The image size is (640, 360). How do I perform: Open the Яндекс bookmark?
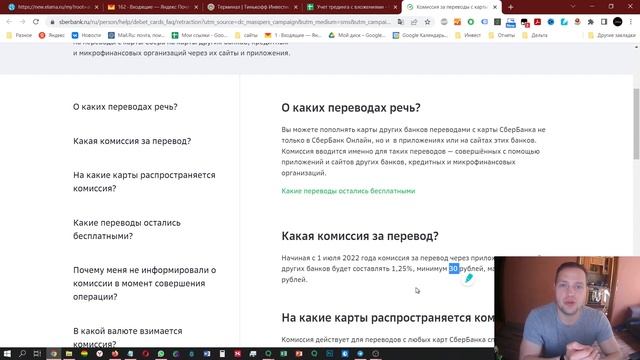point(51,36)
